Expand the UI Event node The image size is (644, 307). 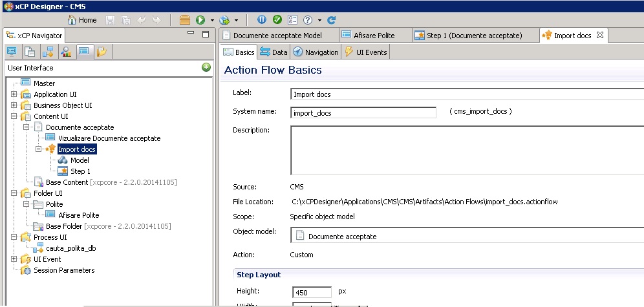pyautogui.click(x=14, y=259)
